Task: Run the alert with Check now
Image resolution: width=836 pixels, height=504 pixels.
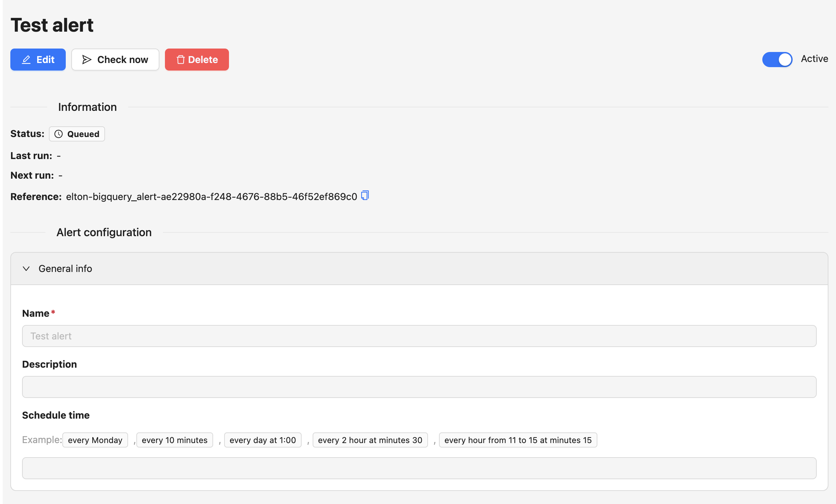Action: tap(115, 60)
